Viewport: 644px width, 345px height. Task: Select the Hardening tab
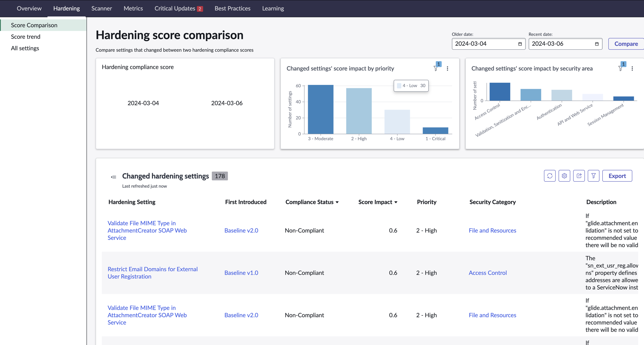coord(67,8)
